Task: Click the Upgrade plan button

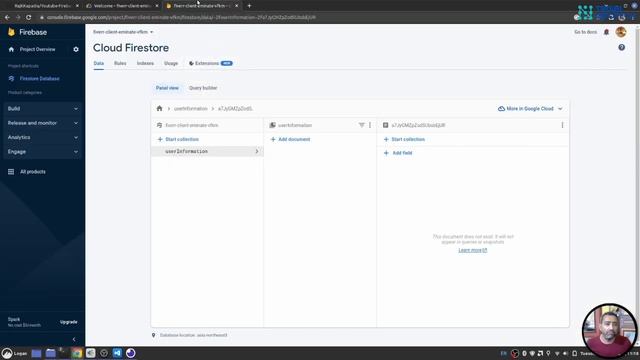Action: 69,322
